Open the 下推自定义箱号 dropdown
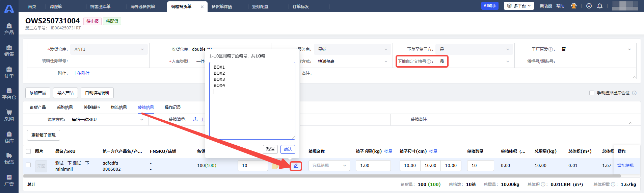 [x=474, y=62]
